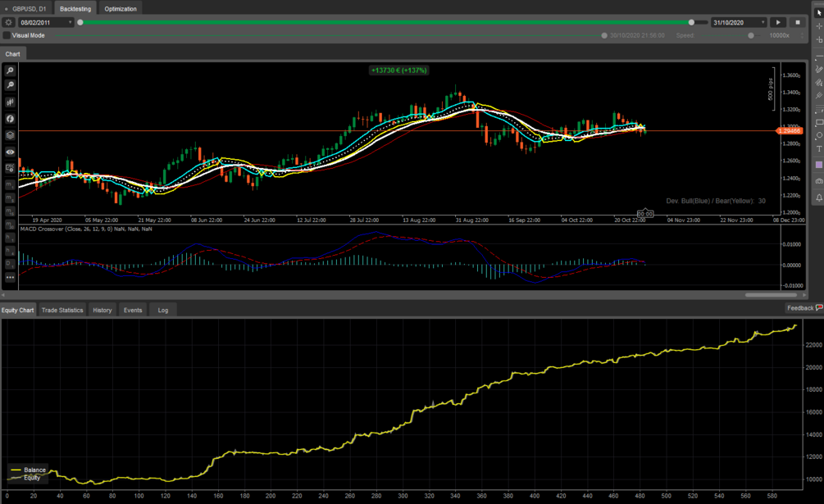Click the backtest start-date slider handle
The image size is (824, 504).
tap(80, 23)
